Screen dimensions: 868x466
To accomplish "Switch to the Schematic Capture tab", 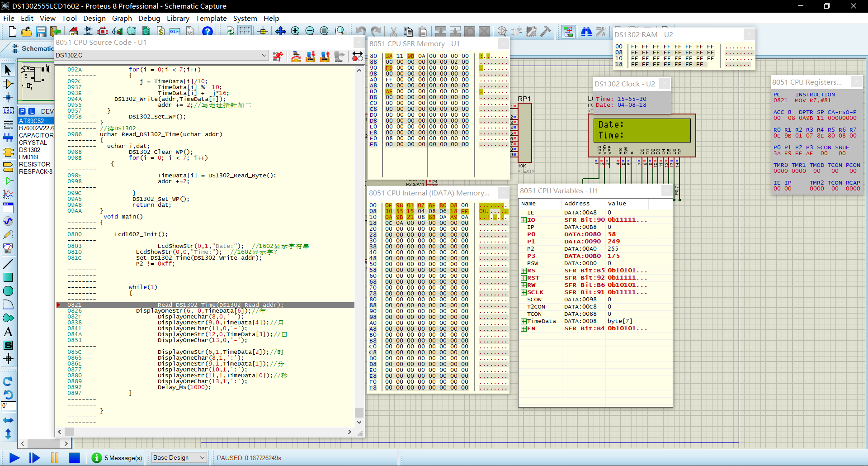I will (x=32, y=48).
